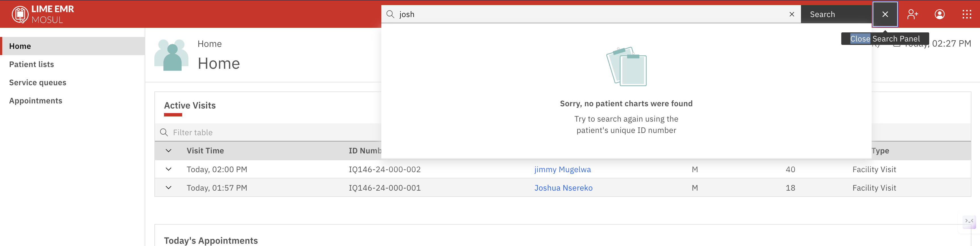Open jimmy Mugelwa's patient link

pyautogui.click(x=562, y=170)
